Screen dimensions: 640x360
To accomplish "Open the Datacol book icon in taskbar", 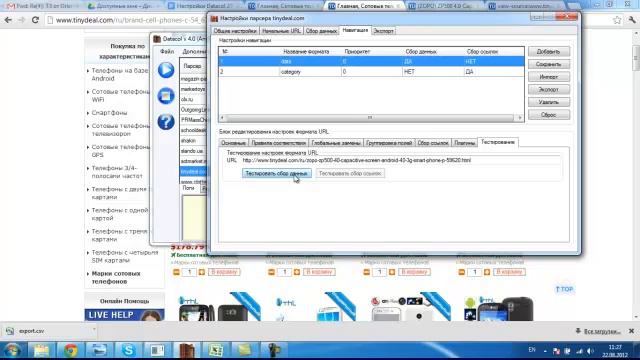I will tap(187, 350).
